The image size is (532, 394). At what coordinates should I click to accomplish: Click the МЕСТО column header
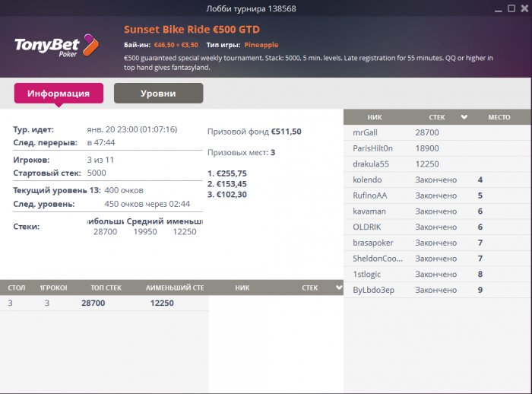[499, 117]
